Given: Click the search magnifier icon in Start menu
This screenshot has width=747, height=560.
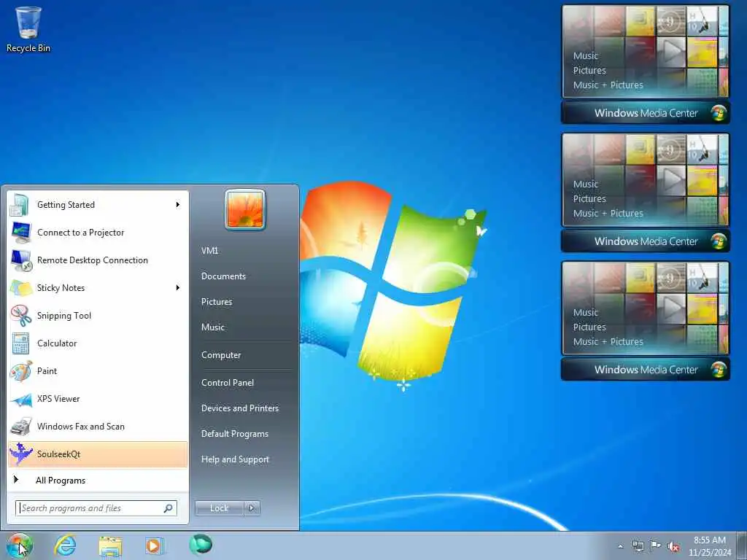Looking at the screenshot, I should [169, 508].
